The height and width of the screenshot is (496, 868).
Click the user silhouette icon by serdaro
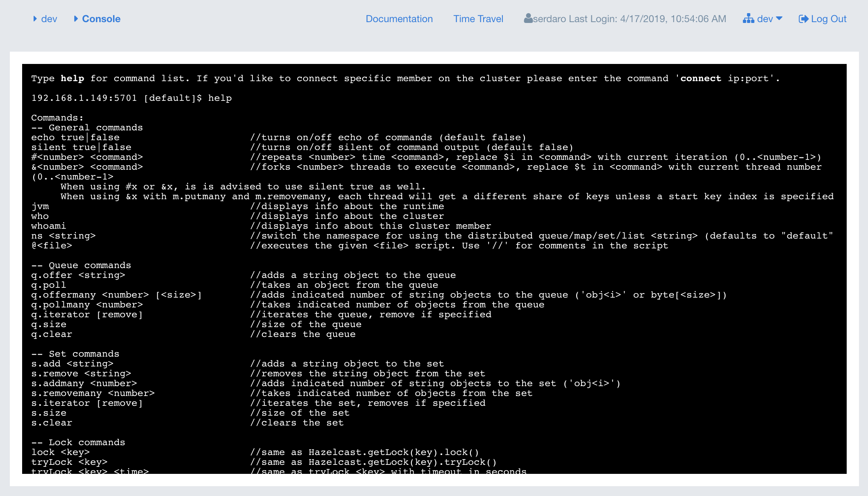click(528, 18)
